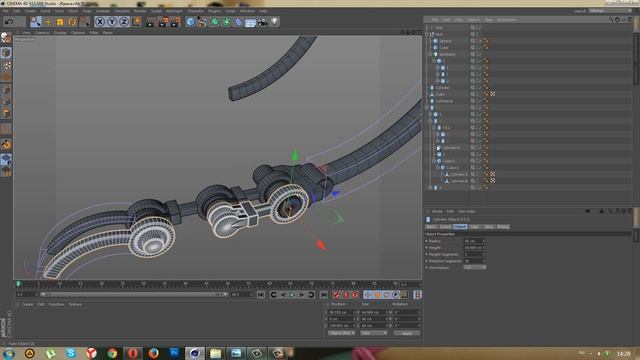Click the Record Active Objects button

(x=336, y=294)
